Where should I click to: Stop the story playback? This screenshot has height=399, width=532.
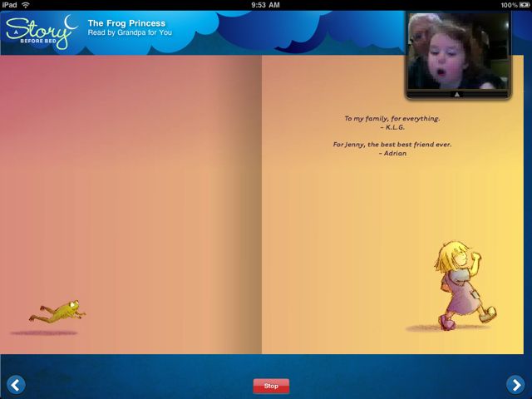point(271,386)
